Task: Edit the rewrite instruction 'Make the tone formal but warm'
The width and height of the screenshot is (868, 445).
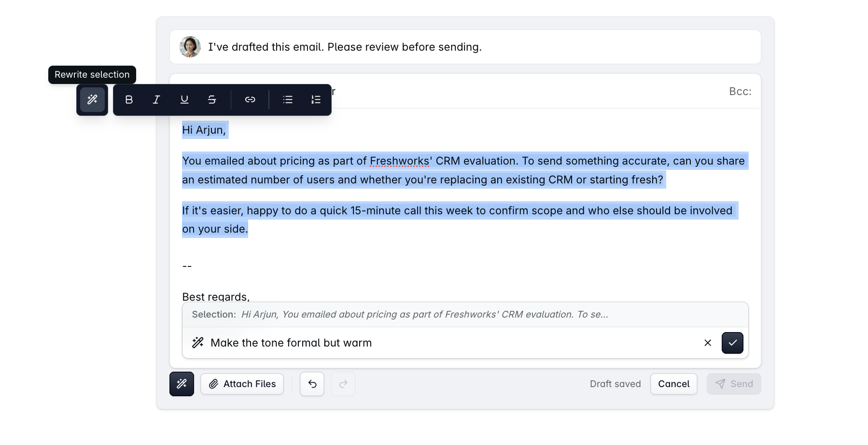Action: click(x=291, y=343)
